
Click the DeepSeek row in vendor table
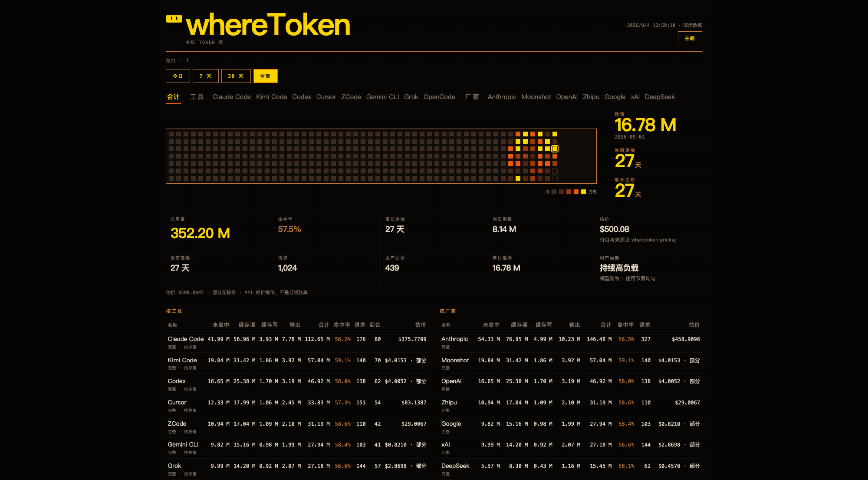pyautogui.click(x=570, y=469)
